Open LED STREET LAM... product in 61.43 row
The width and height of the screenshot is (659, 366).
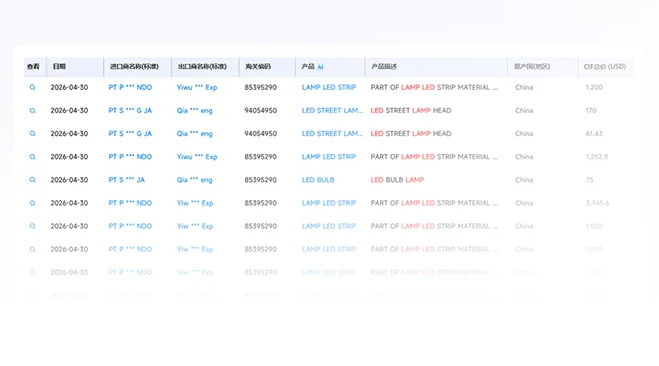pos(332,134)
